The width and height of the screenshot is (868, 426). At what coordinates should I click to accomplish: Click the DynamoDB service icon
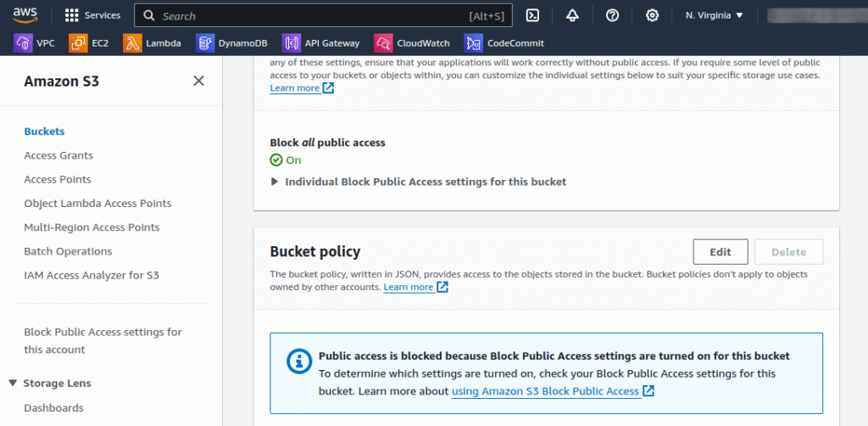205,43
